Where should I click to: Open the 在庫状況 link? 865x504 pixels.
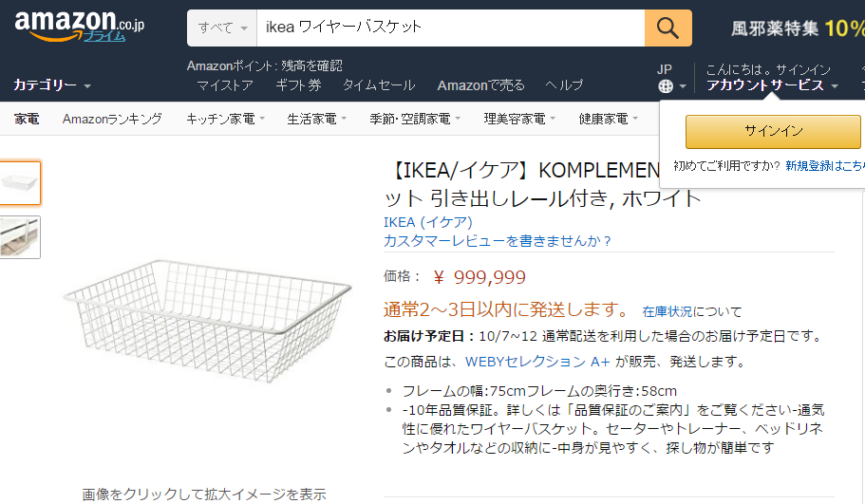[x=667, y=311]
